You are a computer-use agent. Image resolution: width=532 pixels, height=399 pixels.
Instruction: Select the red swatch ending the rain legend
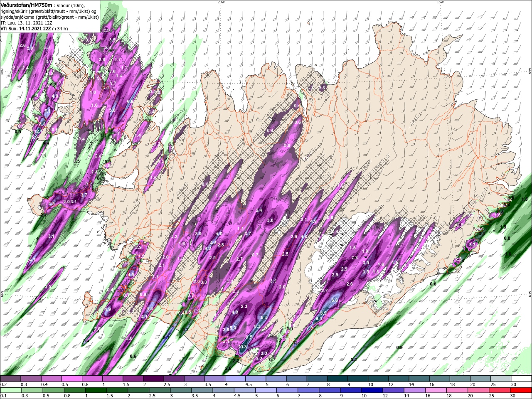(x=521, y=390)
